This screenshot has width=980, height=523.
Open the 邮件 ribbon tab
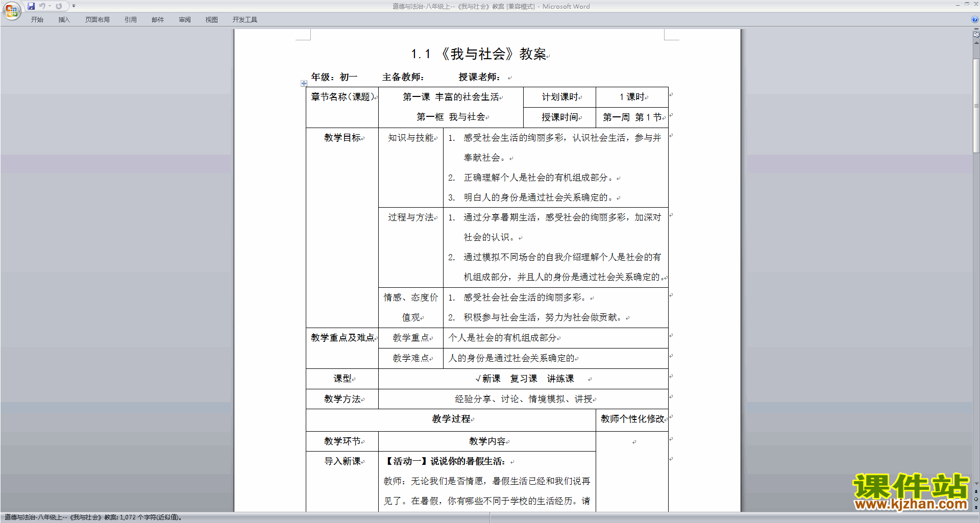pos(158,20)
